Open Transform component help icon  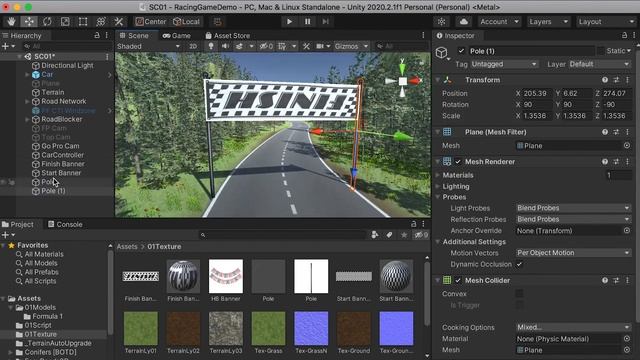(605, 80)
